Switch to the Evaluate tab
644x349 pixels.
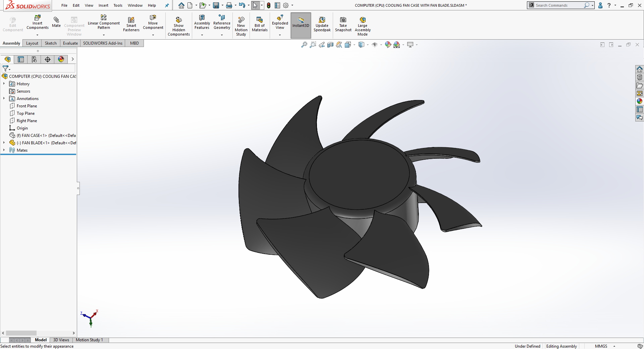click(x=70, y=43)
